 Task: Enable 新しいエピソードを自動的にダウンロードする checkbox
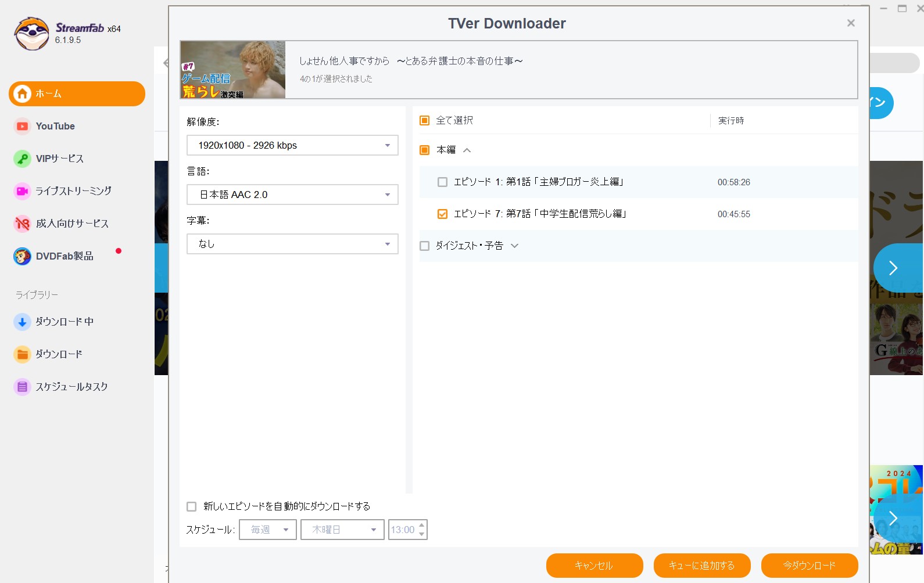(191, 506)
